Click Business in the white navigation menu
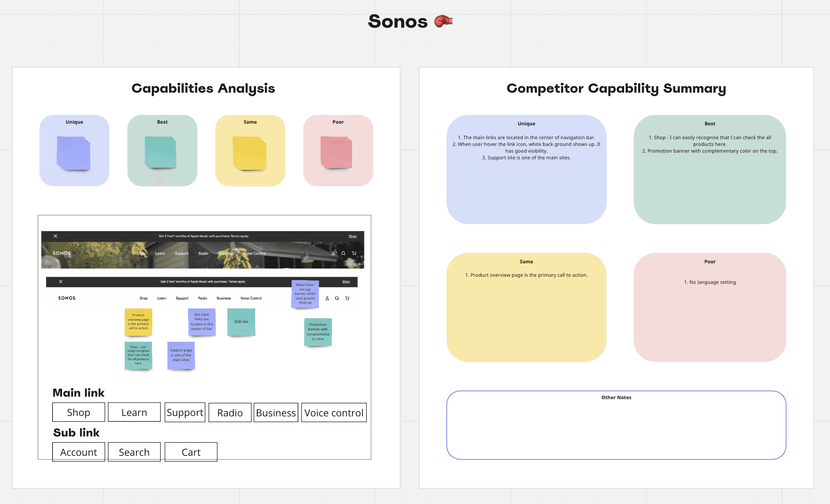The image size is (830, 504). pos(224,299)
